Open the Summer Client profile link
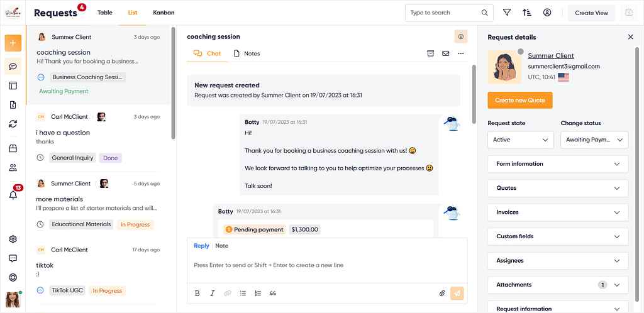Image resolution: width=644 pixels, height=313 pixels. click(x=551, y=56)
